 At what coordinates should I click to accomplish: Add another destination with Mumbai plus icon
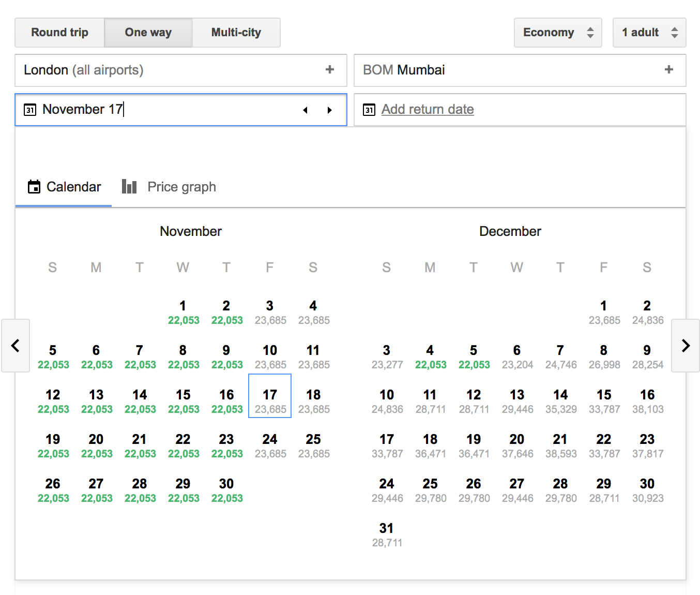[668, 70]
